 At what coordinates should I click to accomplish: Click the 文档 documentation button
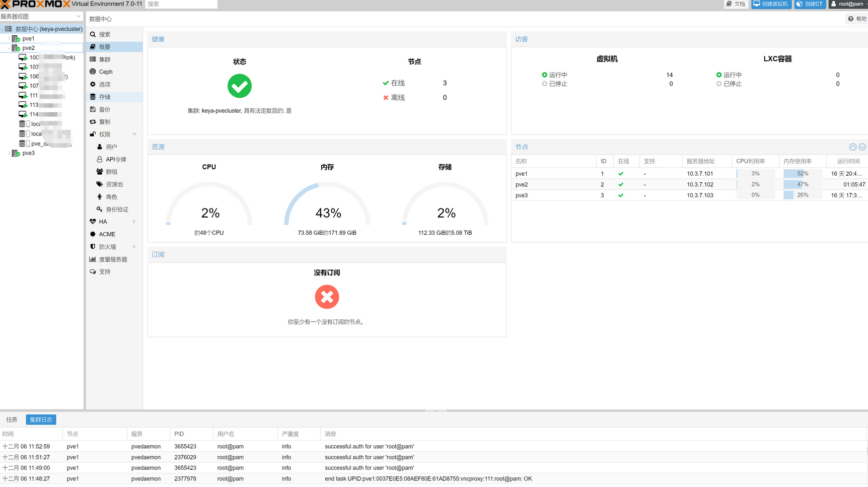[x=736, y=4]
